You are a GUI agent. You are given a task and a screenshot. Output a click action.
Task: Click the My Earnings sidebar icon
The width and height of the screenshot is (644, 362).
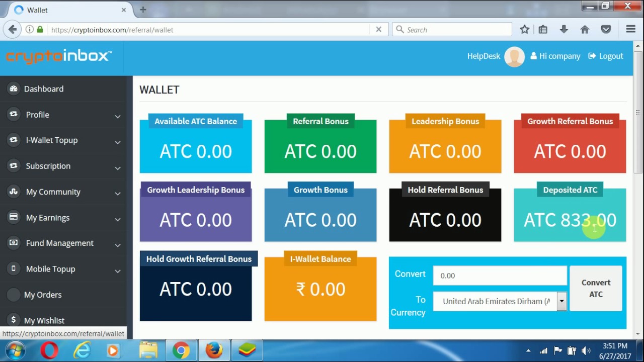pyautogui.click(x=14, y=217)
